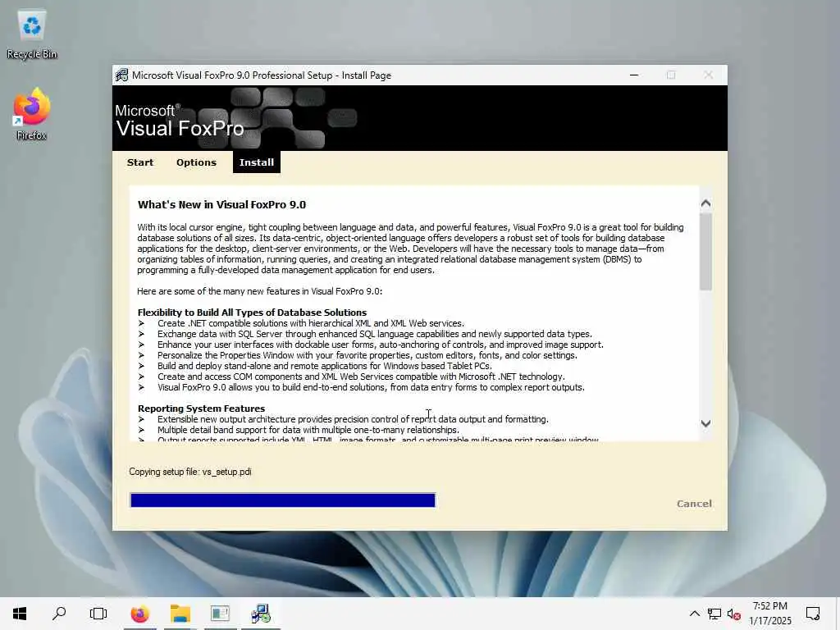Click the scroll-down arrow of What's New pane
Viewport: 840px width, 630px height.
pos(705,423)
